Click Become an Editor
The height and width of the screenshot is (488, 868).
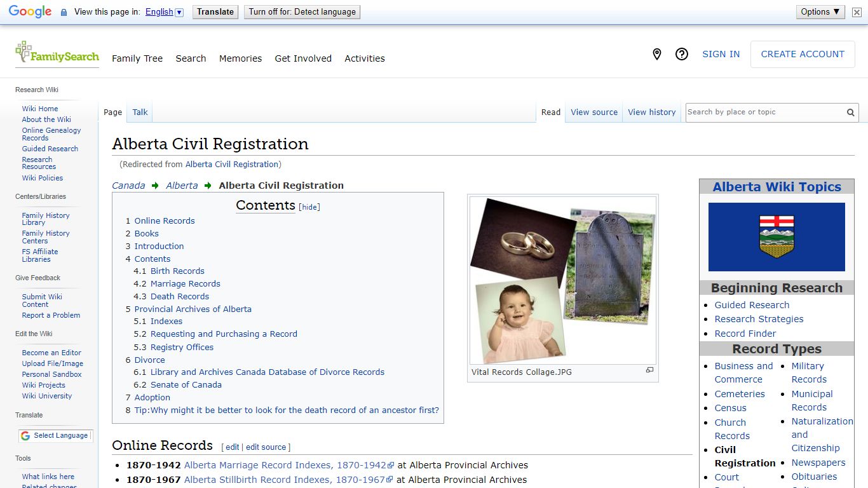click(x=51, y=353)
